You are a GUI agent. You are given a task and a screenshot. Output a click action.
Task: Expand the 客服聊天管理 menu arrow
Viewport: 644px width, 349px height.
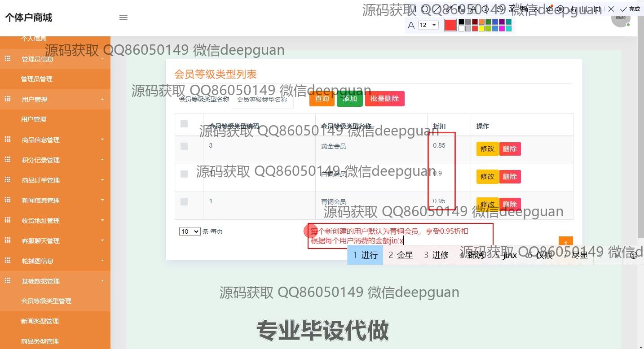(102, 240)
